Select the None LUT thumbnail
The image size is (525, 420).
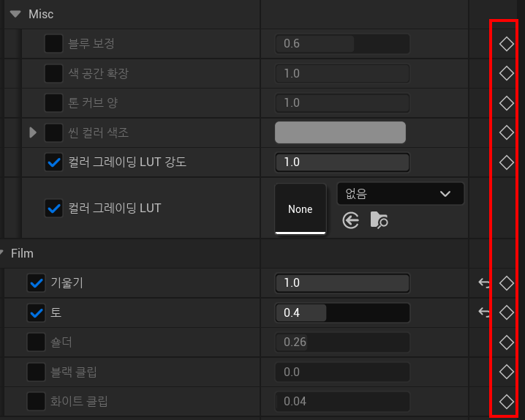tap(301, 209)
